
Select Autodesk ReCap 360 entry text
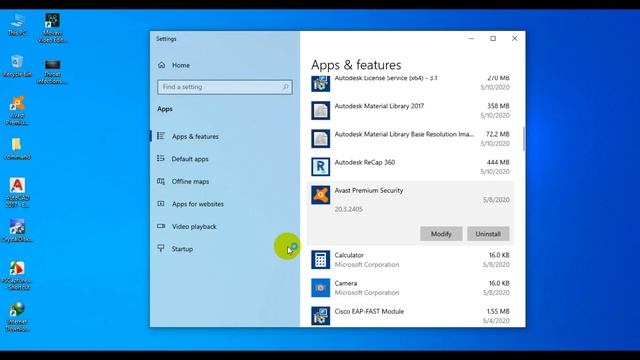click(x=365, y=162)
